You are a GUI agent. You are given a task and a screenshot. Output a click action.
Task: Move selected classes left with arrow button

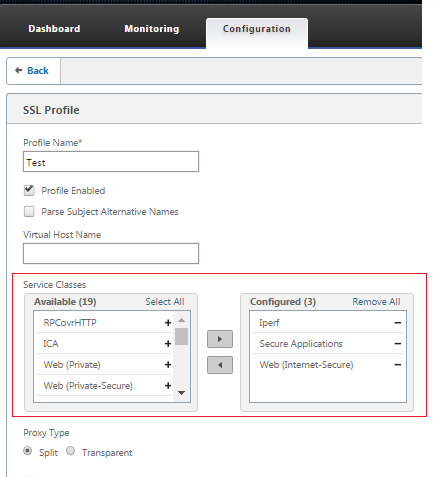click(220, 365)
